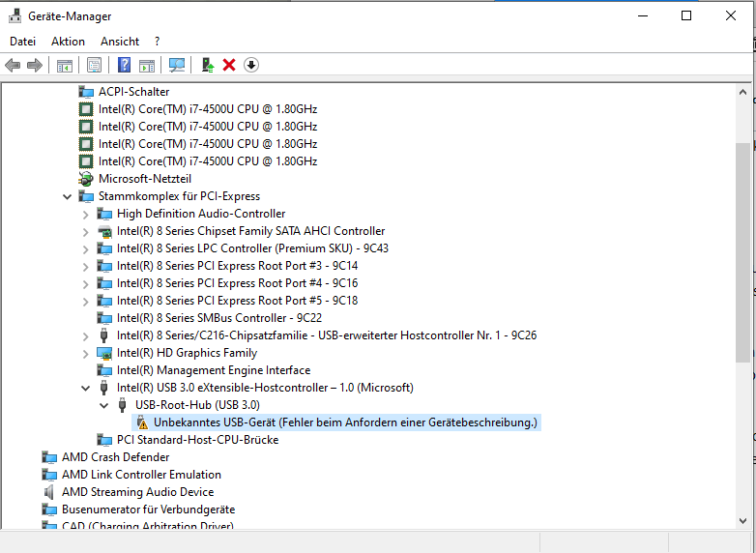Maximize the Geräte-Manager window
This screenshot has height=553, width=756.
[686, 15]
